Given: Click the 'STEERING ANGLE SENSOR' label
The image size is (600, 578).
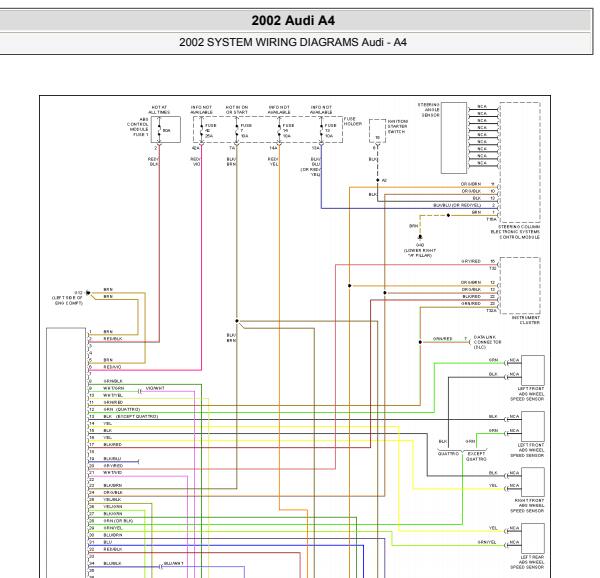Looking at the screenshot, I should tap(429, 110).
